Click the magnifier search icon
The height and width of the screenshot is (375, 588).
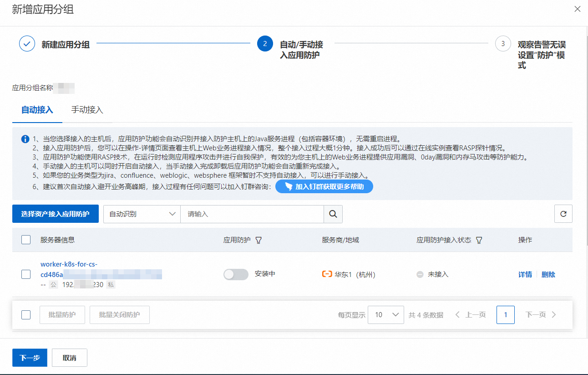tap(333, 214)
